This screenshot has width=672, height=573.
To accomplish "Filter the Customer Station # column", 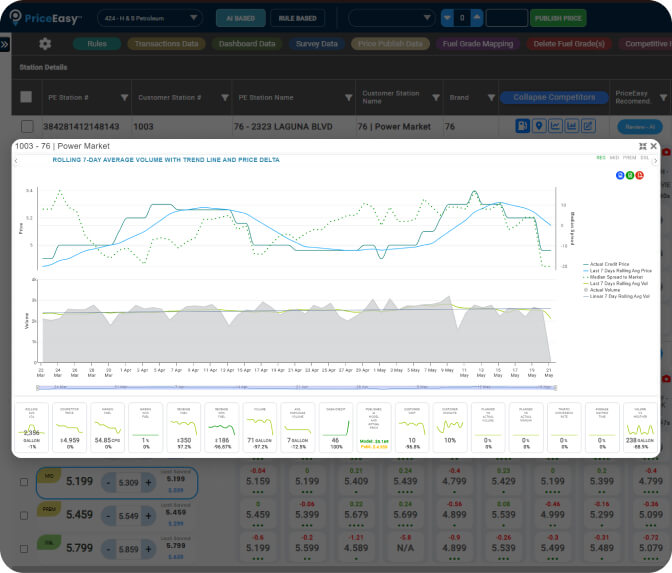I will point(225,98).
